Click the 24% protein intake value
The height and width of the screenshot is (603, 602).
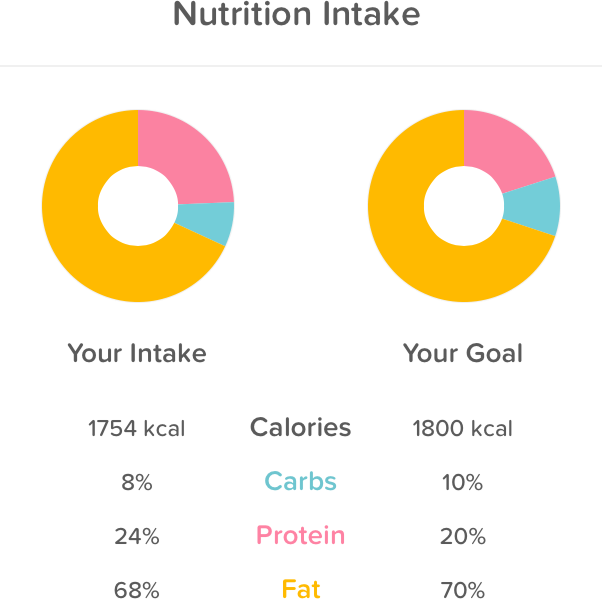(137, 536)
